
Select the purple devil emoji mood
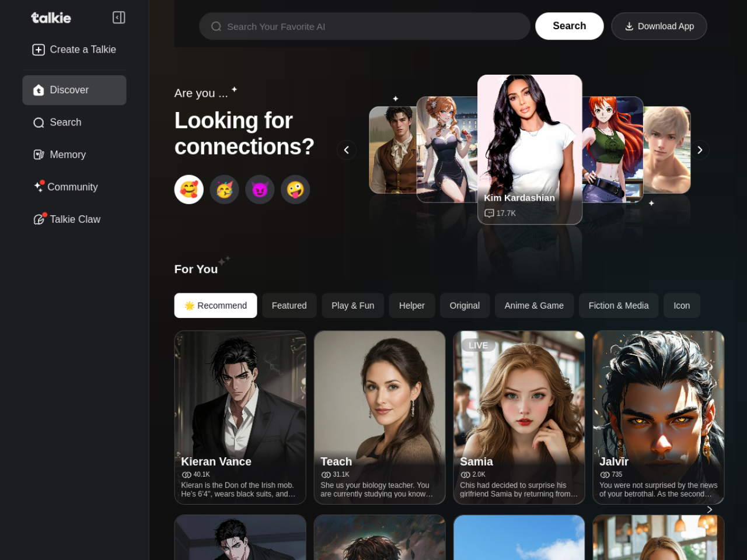(260, 190)
